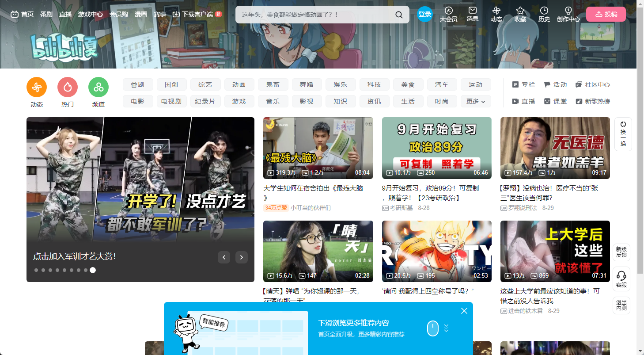
Task: Open 直播 in the top navigation bar
Action: [65, 14]
